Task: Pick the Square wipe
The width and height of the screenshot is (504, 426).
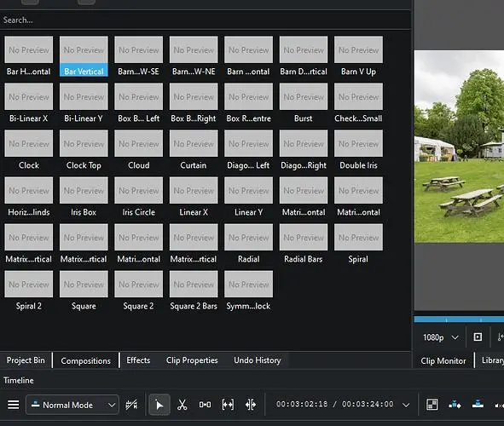Action: tap(84, 291)
